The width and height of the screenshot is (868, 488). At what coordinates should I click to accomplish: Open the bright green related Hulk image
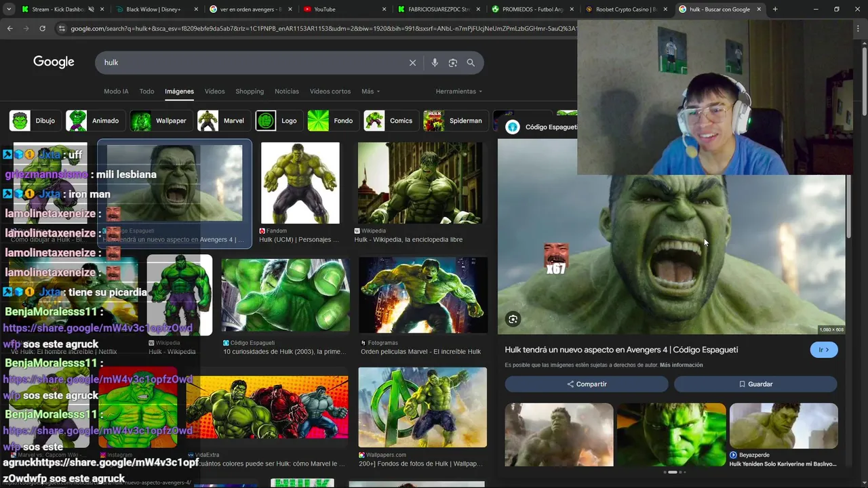671,434
